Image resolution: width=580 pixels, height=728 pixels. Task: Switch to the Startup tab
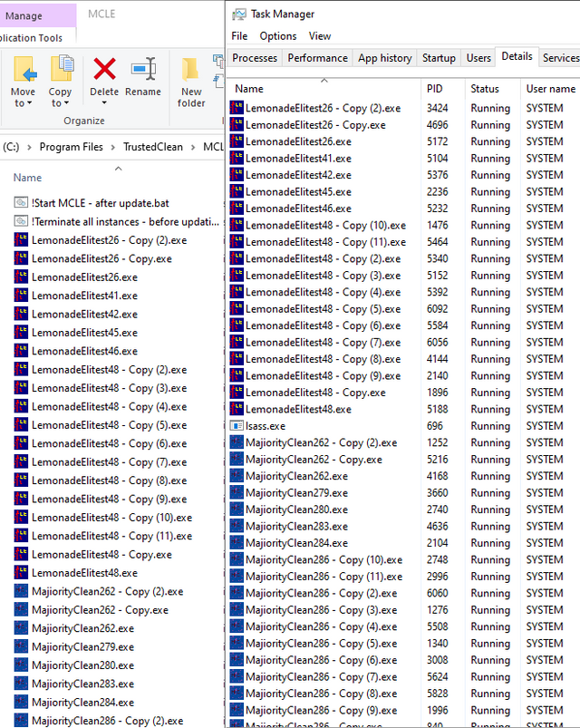pos(439,58)
